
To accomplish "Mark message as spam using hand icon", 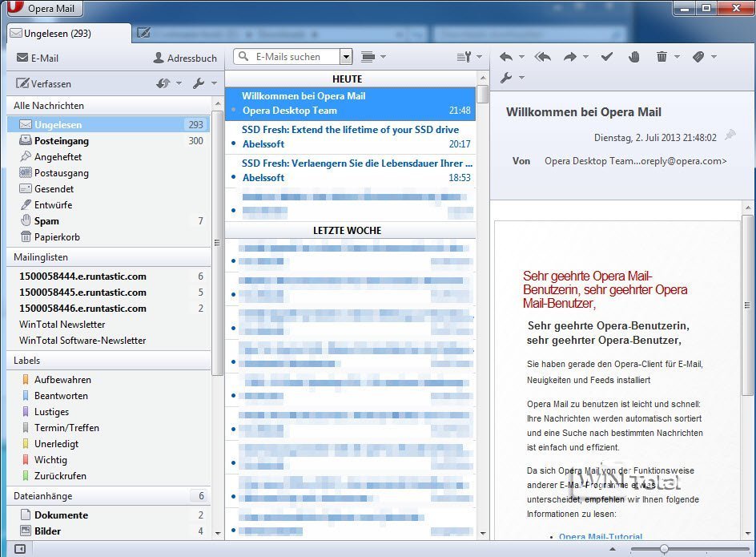I will [x=633, y=57].
